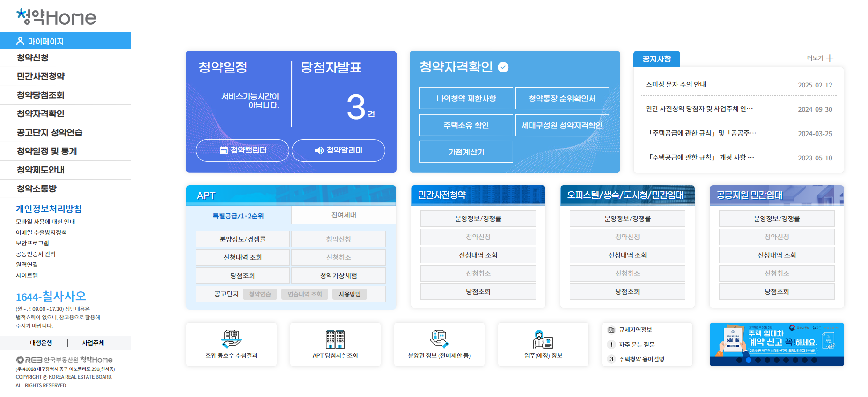
Task: Open 청약일정 및 통계 menu item
Action: coord(66,151)
